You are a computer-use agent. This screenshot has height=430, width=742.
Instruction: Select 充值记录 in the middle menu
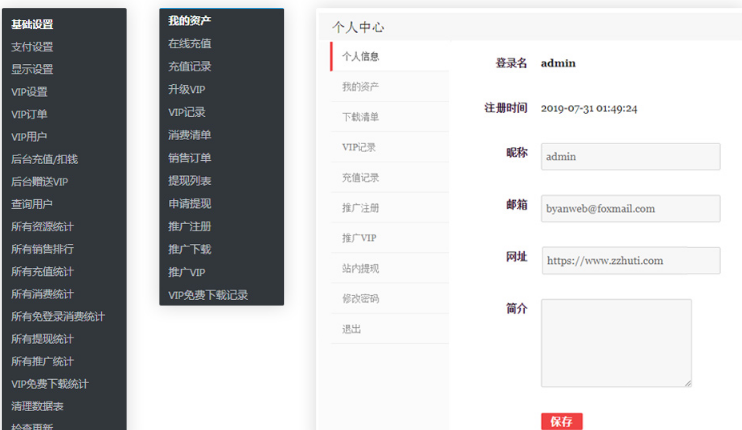189,67
